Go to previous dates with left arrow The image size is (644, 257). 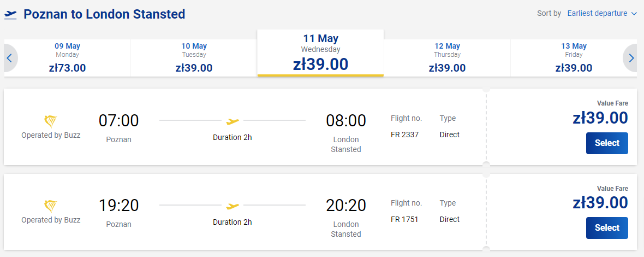click(x=10, y=58)
